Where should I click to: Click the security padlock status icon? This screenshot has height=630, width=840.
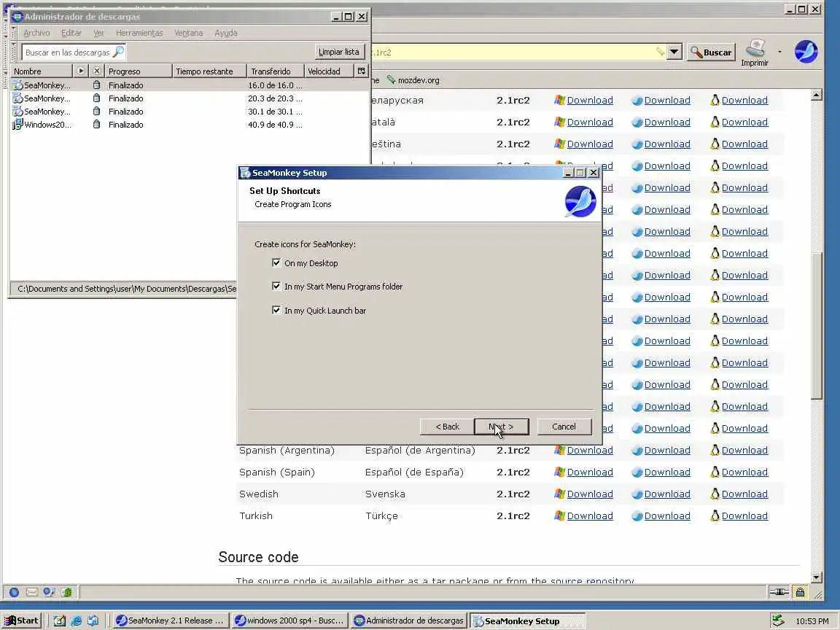800,592
